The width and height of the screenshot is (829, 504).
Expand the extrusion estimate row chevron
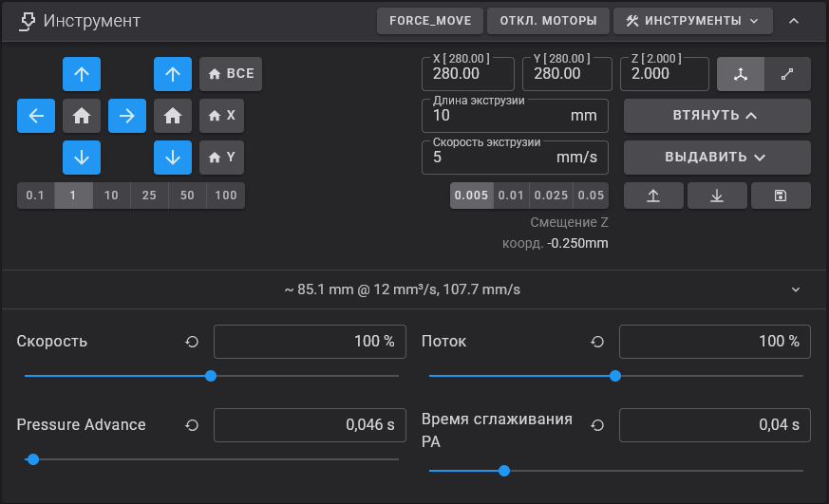[x=796, y=289]
